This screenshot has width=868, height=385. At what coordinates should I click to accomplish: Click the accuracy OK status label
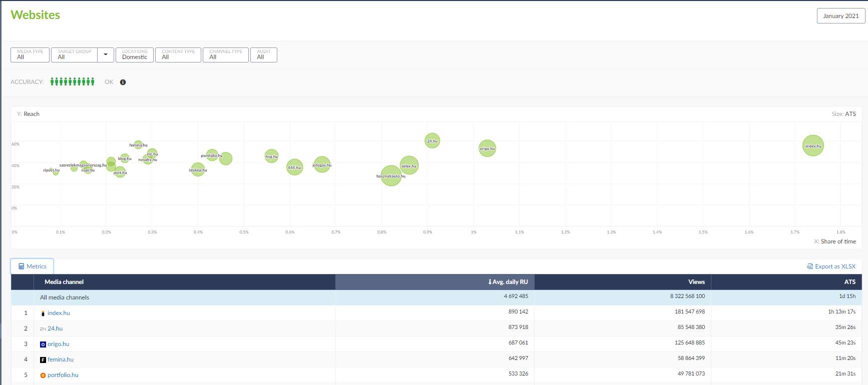click(109, 82)
